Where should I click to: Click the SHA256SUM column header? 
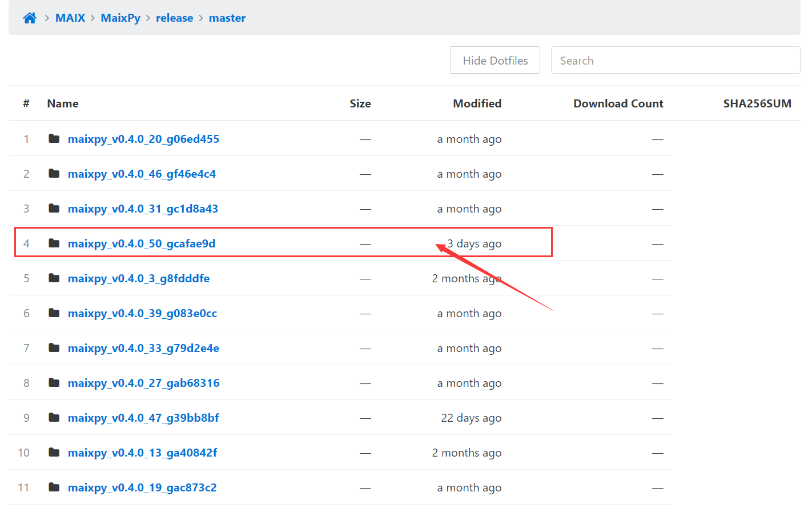pos(757,103)
